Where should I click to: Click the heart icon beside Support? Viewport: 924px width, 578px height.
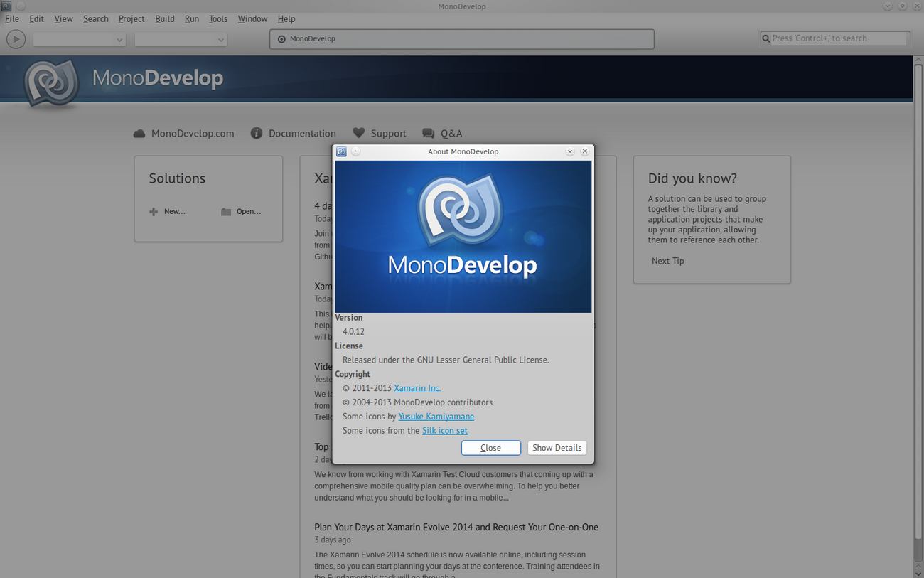pos(359,133)
